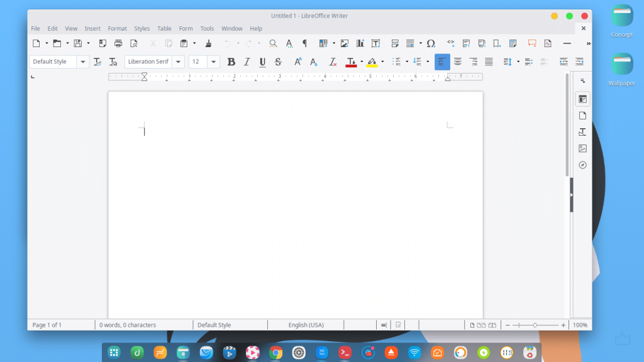
Task: Set Justified paragraph alignment
Action: pyautogui.click(x=489, y=62)
